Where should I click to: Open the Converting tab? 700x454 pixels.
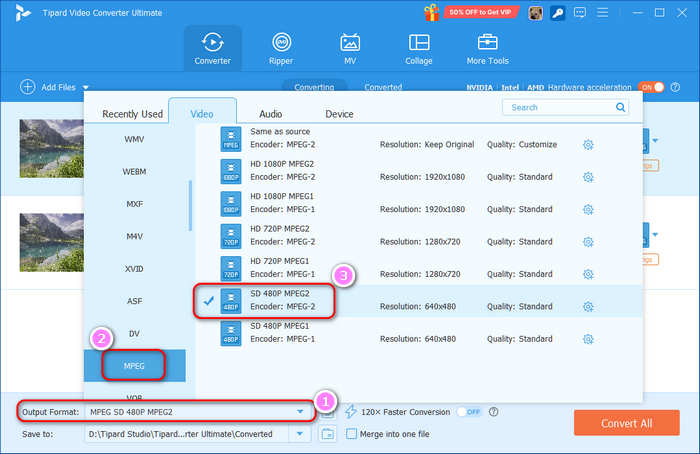[x=314, y=86]
